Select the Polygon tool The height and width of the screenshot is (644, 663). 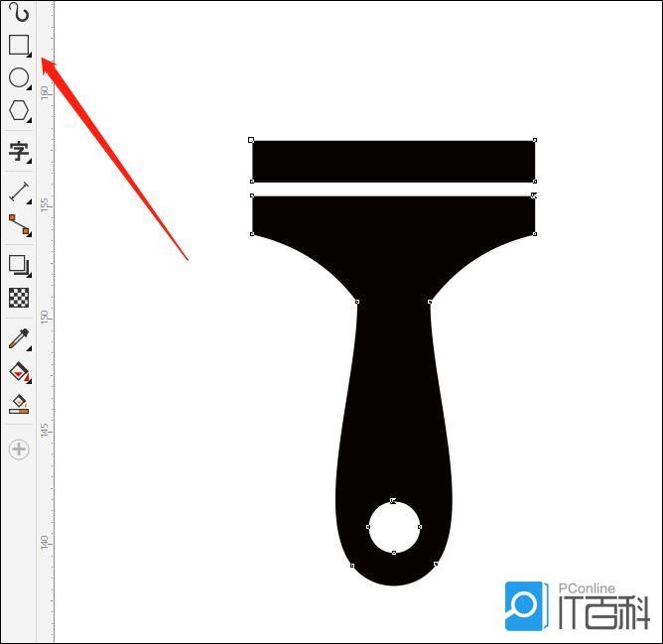[19, 110]
